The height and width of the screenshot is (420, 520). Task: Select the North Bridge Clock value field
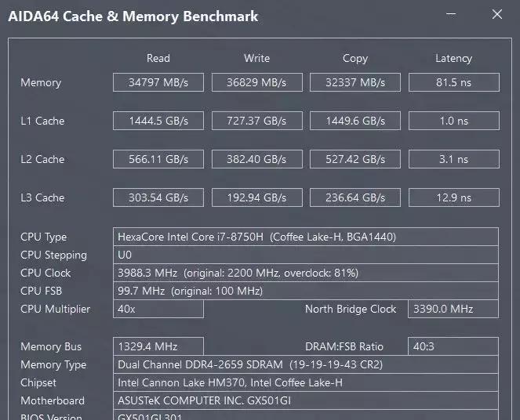(x=453, y=309)
